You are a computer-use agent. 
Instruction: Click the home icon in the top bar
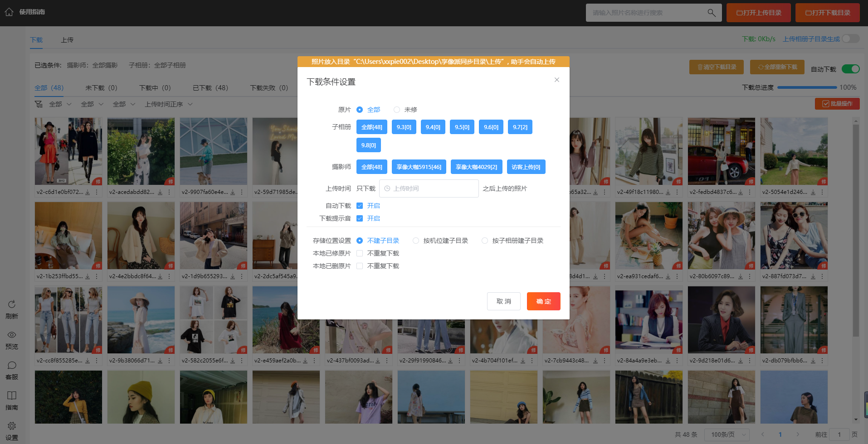pos(9,12)
